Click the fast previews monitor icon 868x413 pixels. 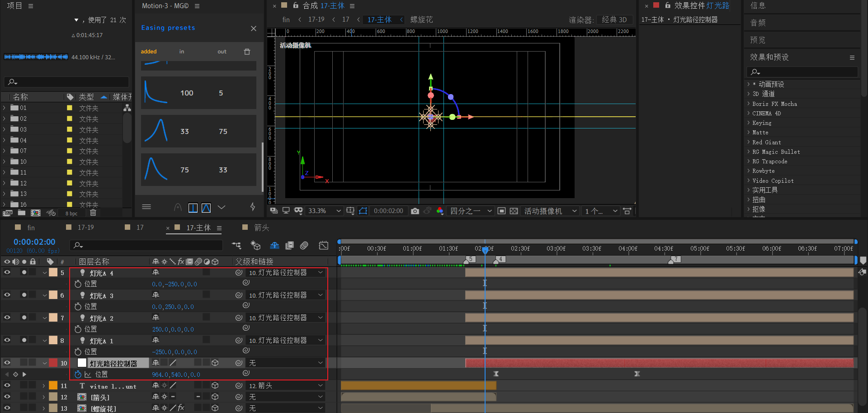[286, 211]
